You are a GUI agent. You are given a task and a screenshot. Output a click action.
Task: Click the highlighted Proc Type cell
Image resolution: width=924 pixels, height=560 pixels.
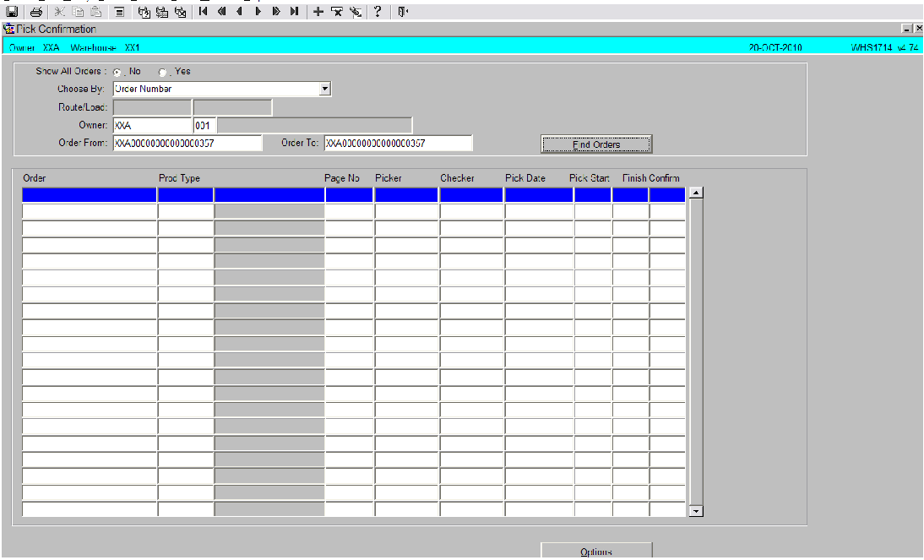click(x=186, y=194)
